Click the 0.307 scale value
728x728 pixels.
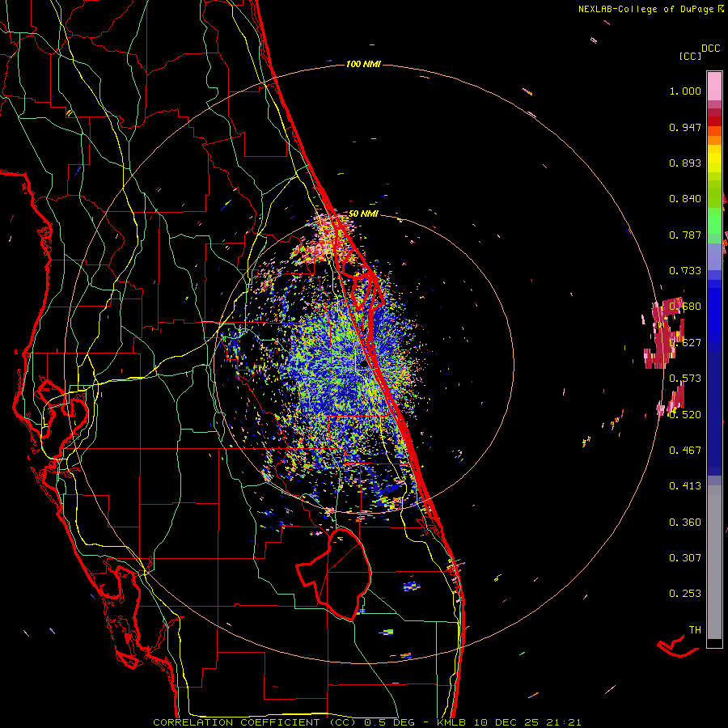[x=685, y=558]
